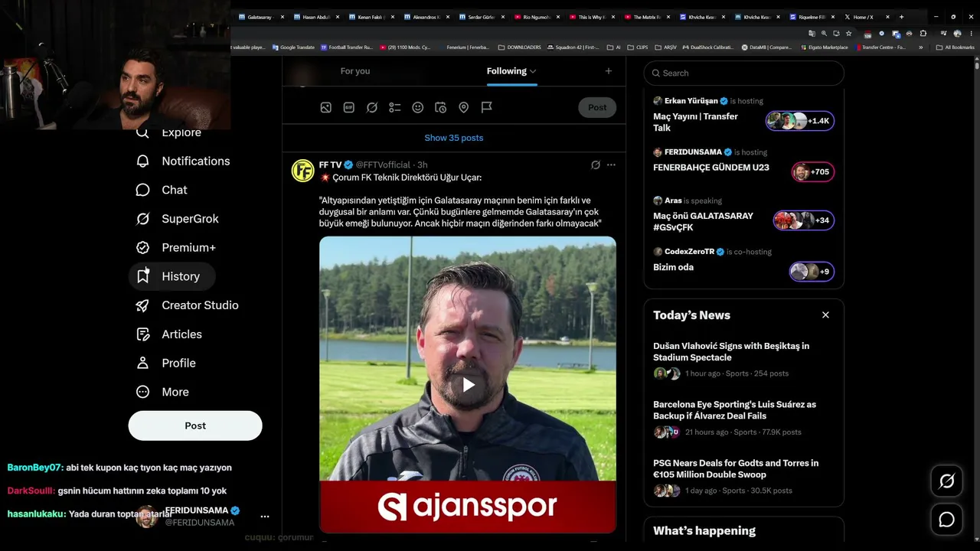The image size is (980, 551).
Task: Open the @FFTVofficial handle link
Action: (383, 165)
